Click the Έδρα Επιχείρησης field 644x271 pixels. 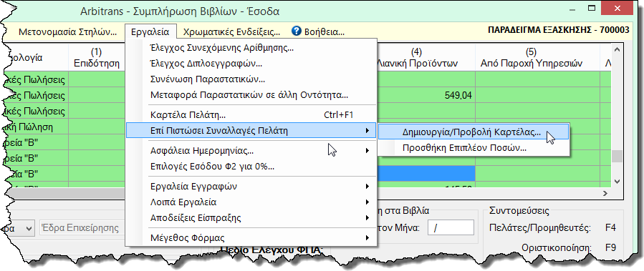(82, 228)
